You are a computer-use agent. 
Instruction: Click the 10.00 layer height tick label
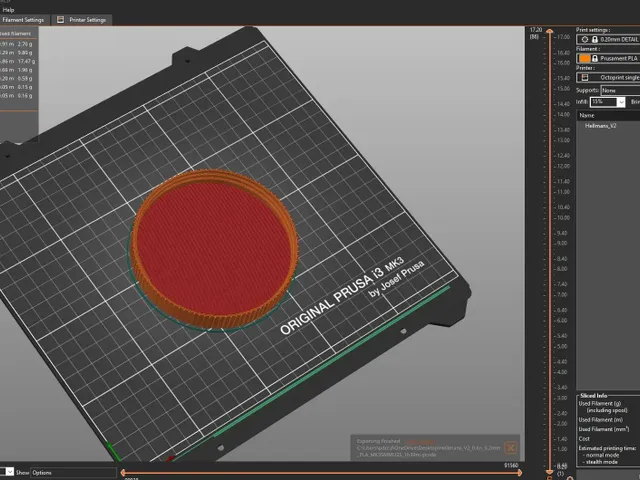(x=563, y=218)
